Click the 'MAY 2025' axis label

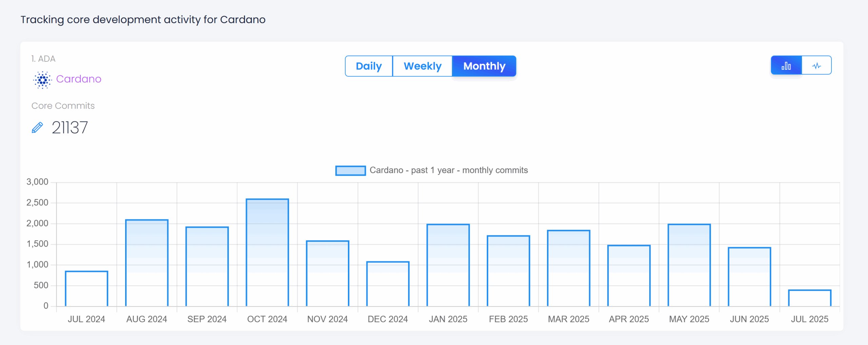[x=689, y=319]
